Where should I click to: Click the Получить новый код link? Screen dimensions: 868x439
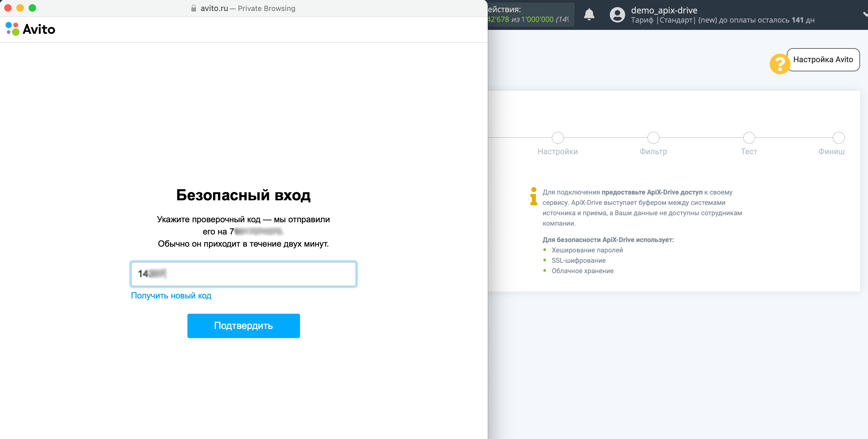171,296
